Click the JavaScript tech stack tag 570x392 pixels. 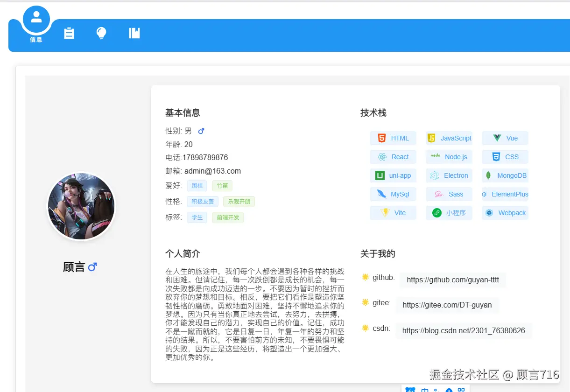(449, 138)
